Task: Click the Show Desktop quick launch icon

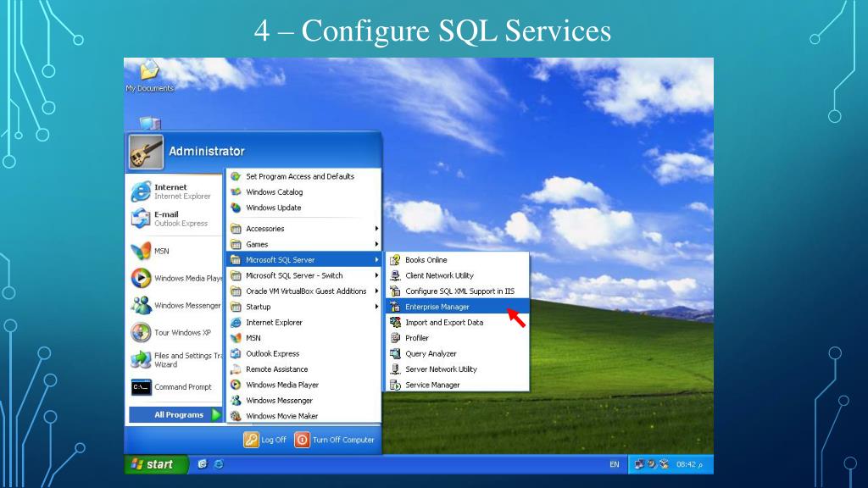Action: pos(203,464)
